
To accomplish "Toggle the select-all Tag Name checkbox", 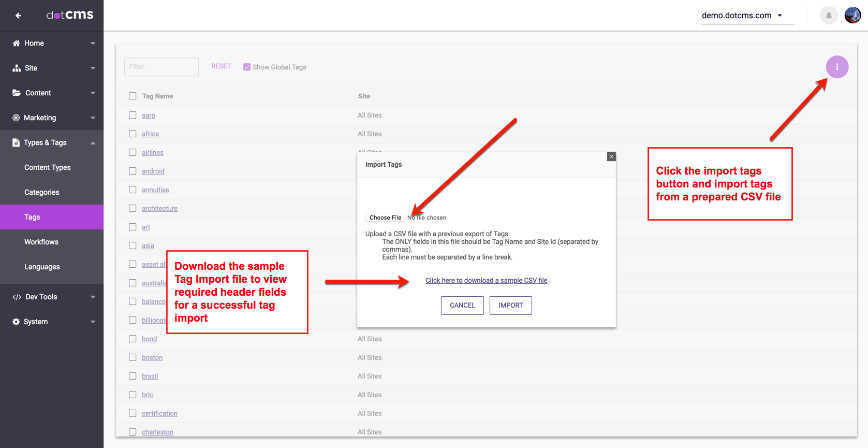I will tap(133, 96).
